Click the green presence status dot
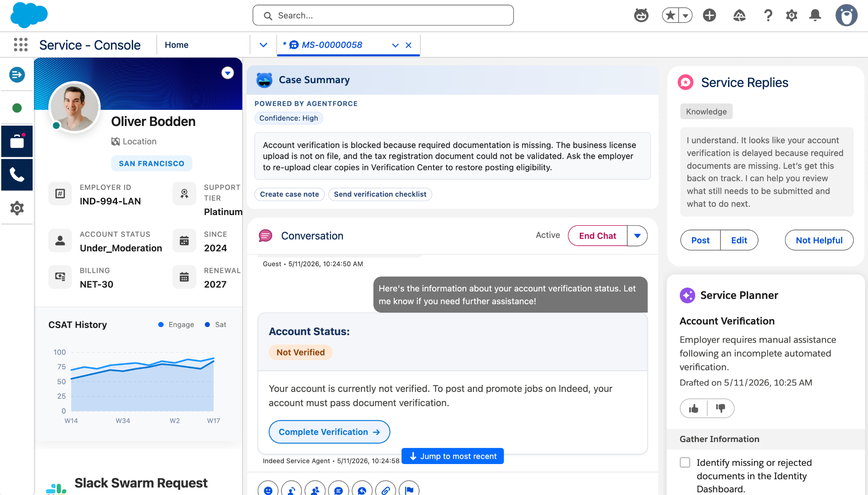Image resolution: width=868 pixels, height=495 pixels. tap(17, 108)
